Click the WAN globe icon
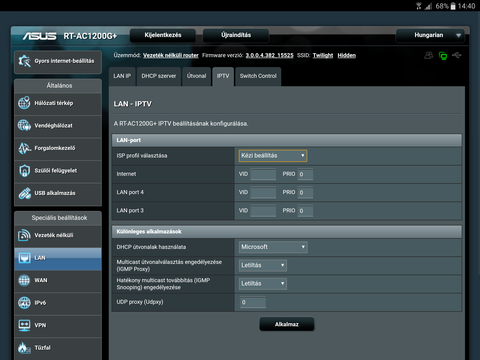480x360 pixels. coord(24,280)
